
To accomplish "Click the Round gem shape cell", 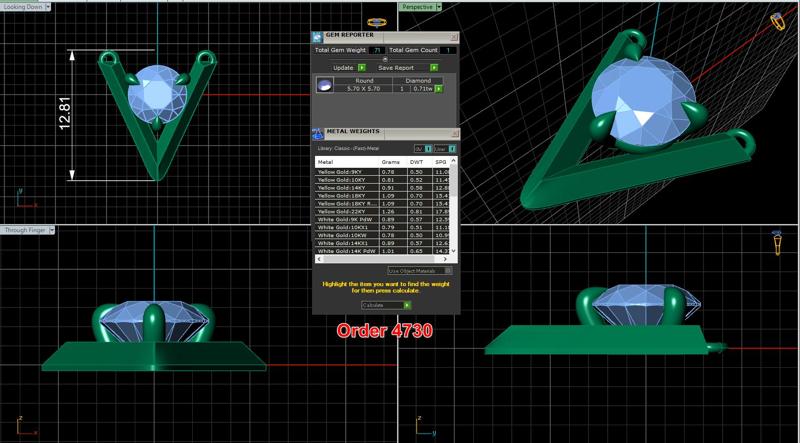I will pyautogui.click(x=364, y=81).
